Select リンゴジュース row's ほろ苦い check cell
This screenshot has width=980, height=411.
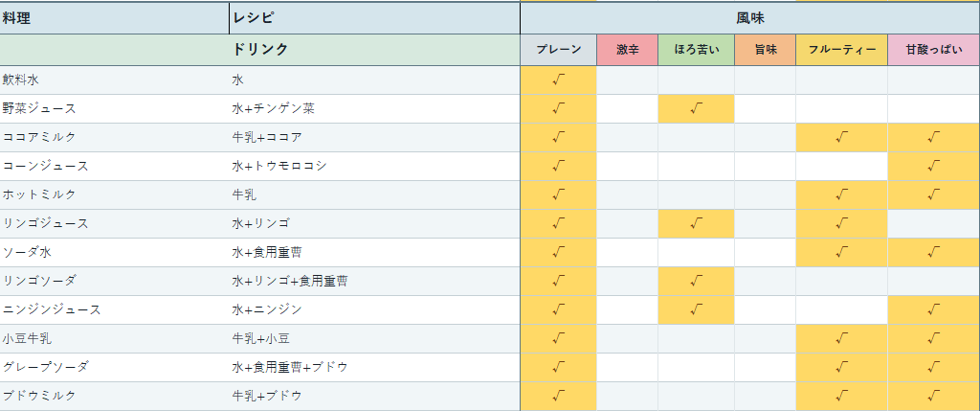click(697, 224)
